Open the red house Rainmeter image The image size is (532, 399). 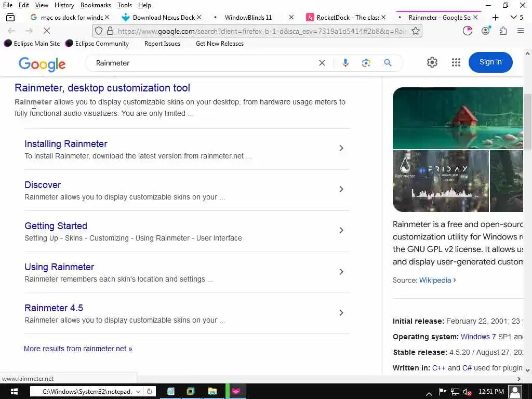pyautogui.click(x=458, y=118)
